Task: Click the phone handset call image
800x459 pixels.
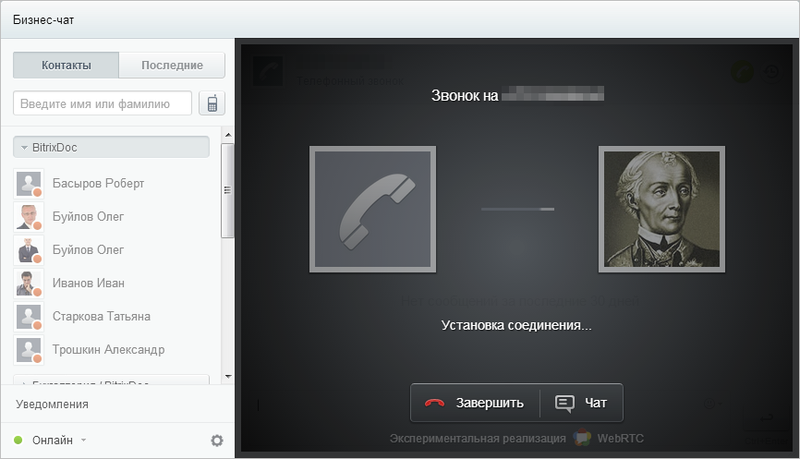Action: 372,209
